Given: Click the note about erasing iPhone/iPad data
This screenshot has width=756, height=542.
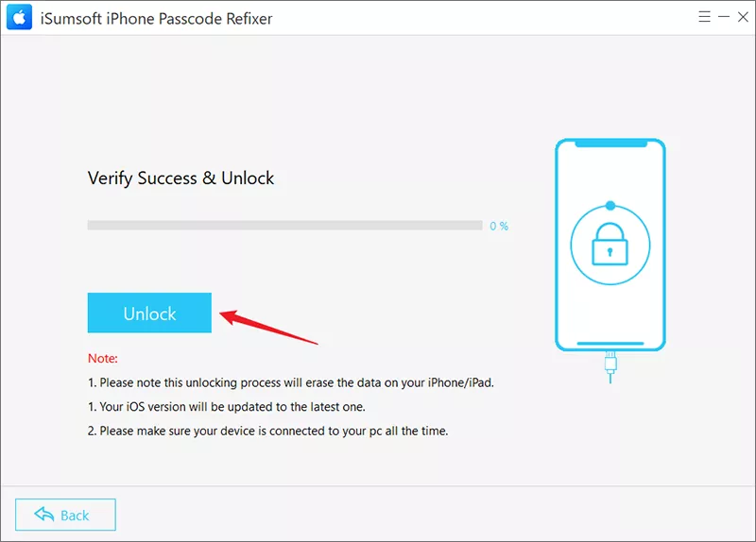Looking at the screenshot, I should coord(291,382).
